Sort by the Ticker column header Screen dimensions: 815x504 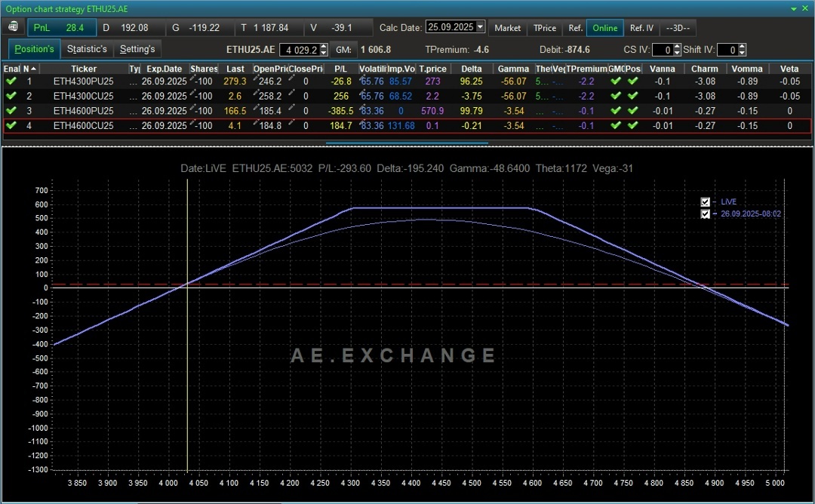coord(84,69)
